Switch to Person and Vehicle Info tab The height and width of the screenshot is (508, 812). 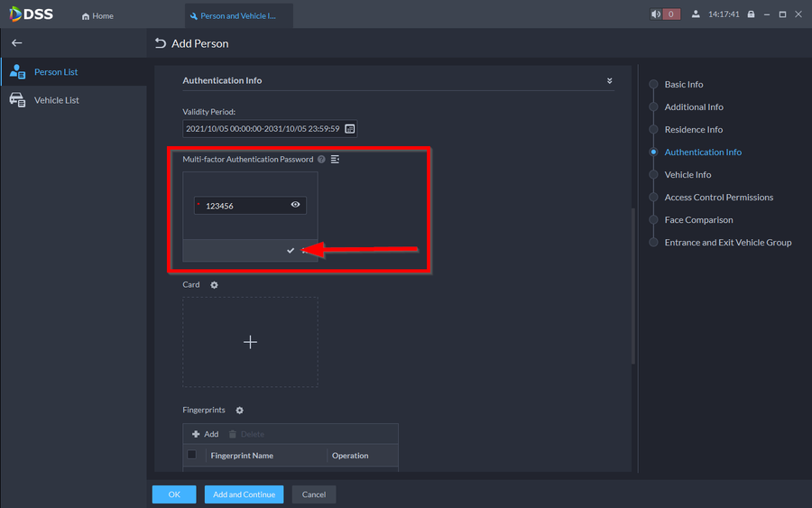tap(239, 16)
